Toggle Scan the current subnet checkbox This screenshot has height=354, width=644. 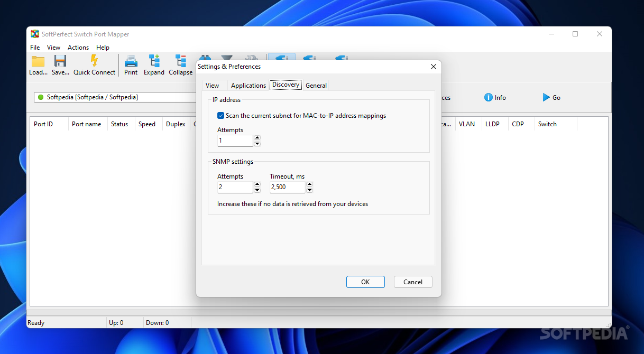(221, 115)
